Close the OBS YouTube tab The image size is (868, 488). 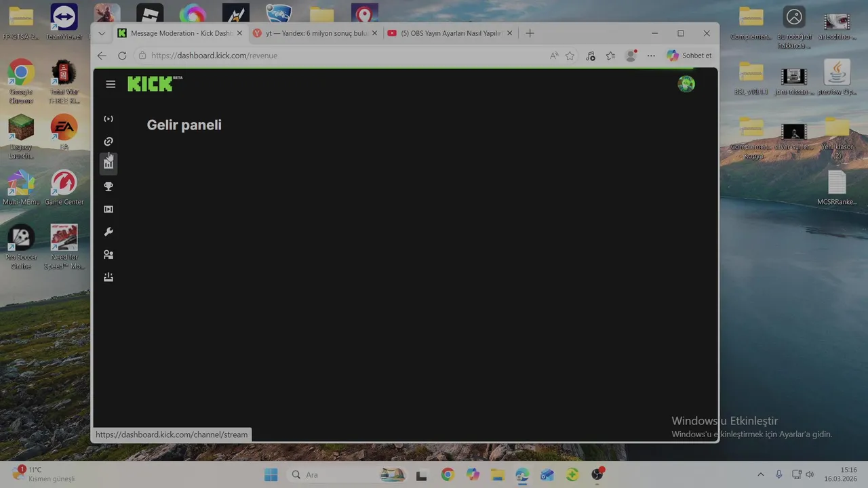(x=509, y=33)
